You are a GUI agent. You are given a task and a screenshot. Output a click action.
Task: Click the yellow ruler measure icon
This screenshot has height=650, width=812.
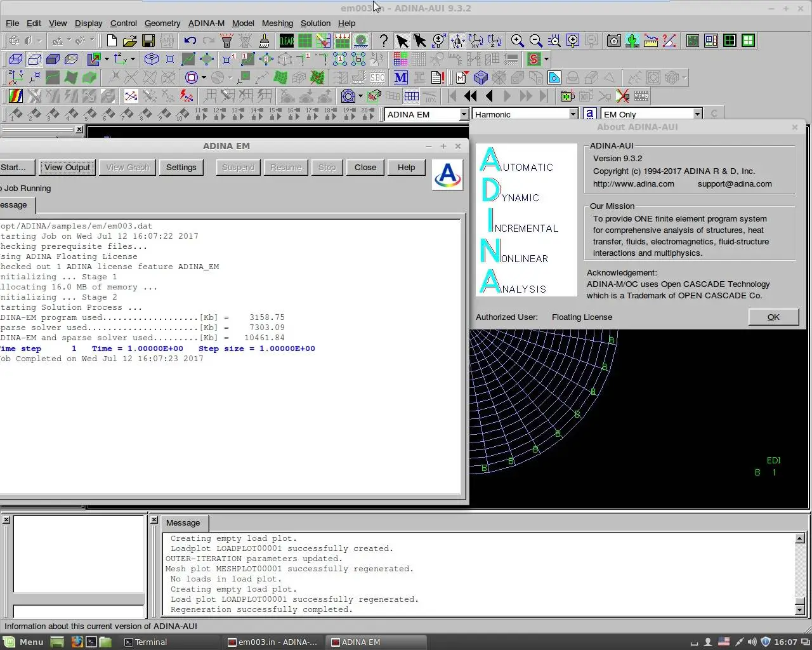(650, 41)
